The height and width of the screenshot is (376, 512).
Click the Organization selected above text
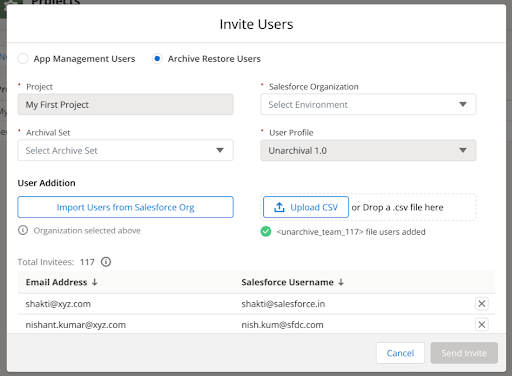pos(87,231)
